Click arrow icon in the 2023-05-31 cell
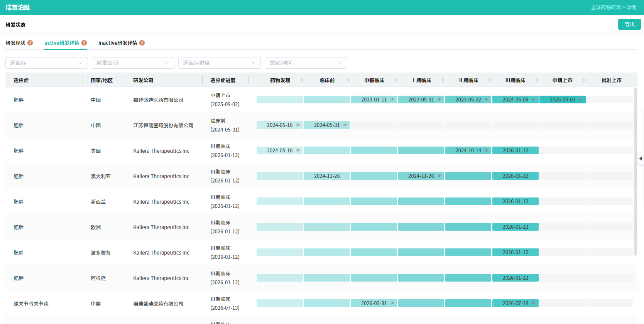644x324 pixels. [439, 100]
